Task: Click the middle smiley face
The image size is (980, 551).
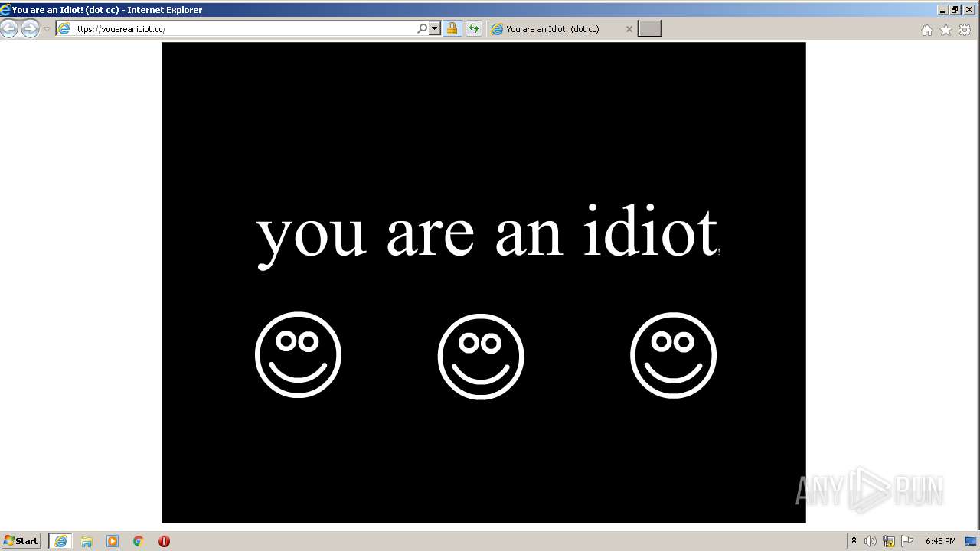Action: 481,357
